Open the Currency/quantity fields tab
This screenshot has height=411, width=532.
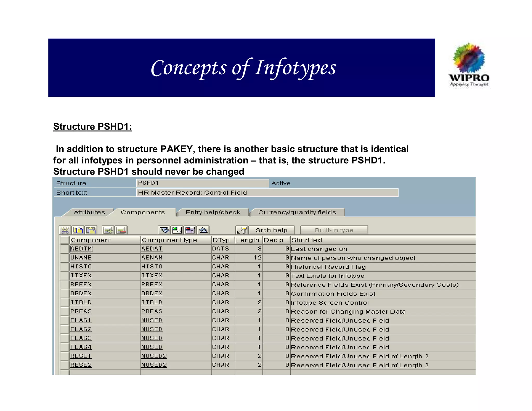(297, 213)
